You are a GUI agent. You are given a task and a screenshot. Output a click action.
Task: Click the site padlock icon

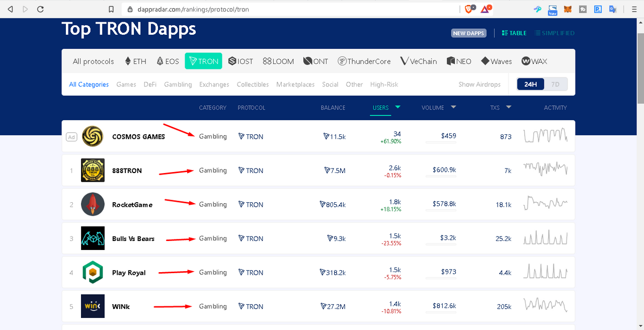[x=130, y=9]
